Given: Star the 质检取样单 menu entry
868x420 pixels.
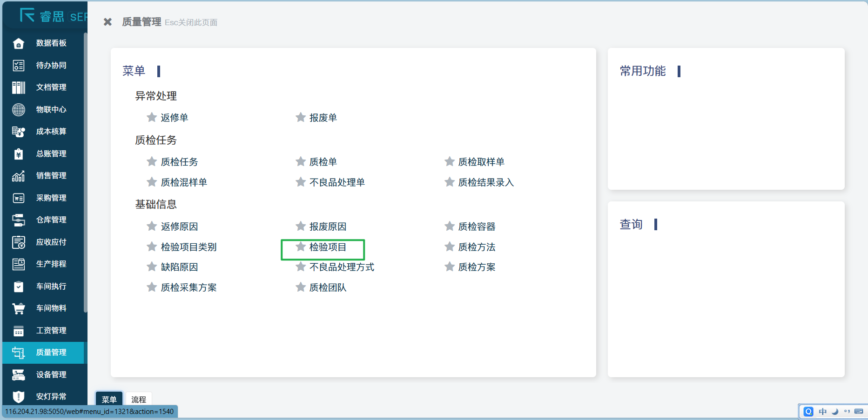Looking at the screenshot, I should point(450,161).
